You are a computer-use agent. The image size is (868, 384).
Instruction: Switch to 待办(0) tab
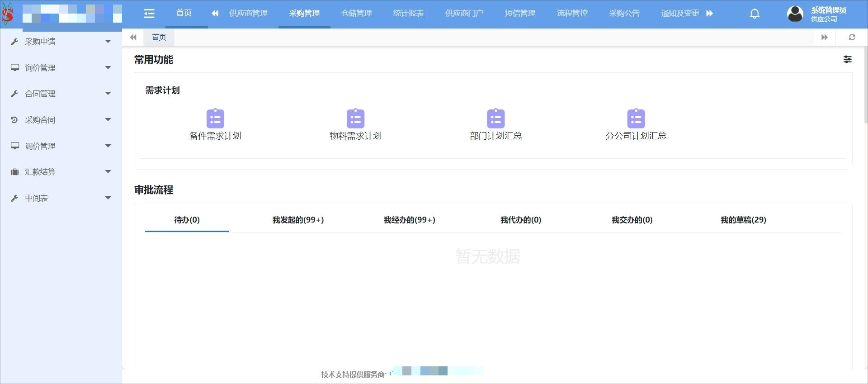click(x=187, y=220)
